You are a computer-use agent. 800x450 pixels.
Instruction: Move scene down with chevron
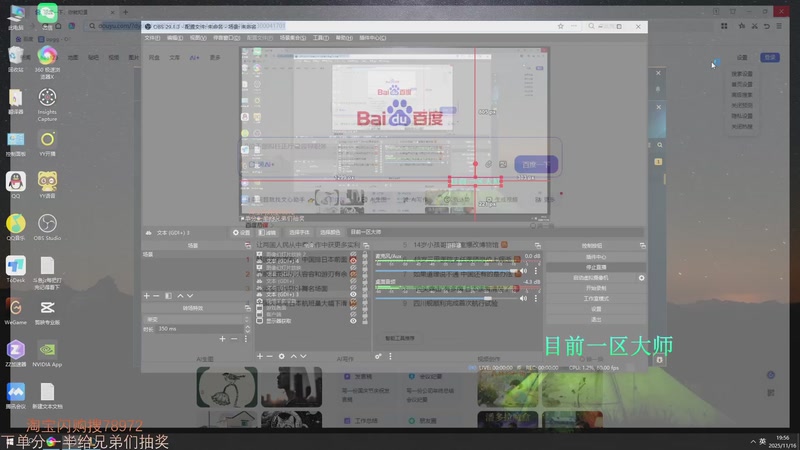(x=190, y=296)
